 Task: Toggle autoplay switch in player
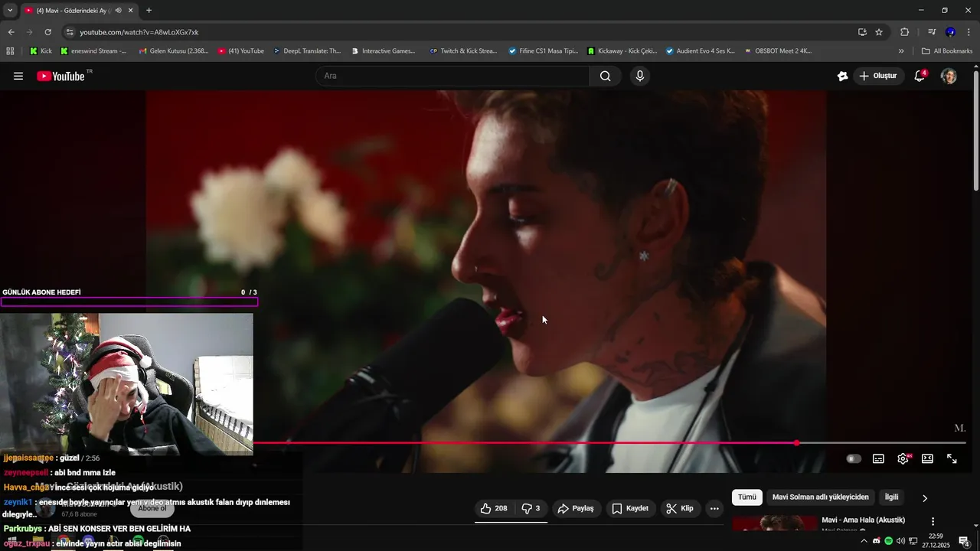854,458
